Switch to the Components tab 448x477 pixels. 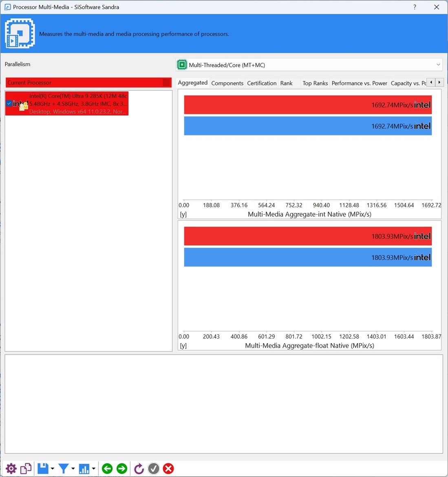point(227,83)
